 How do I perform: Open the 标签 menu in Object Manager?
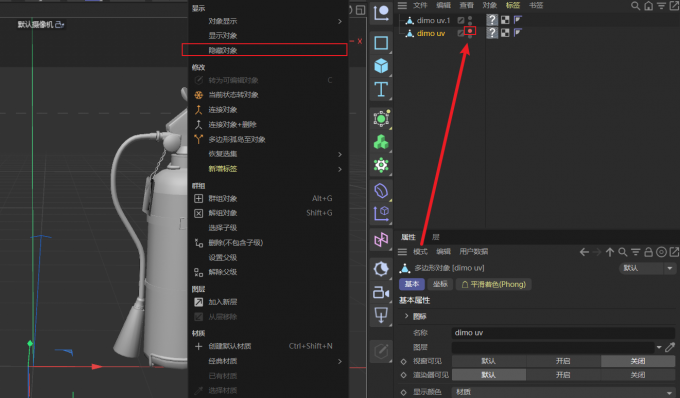(x=513, y=6)
